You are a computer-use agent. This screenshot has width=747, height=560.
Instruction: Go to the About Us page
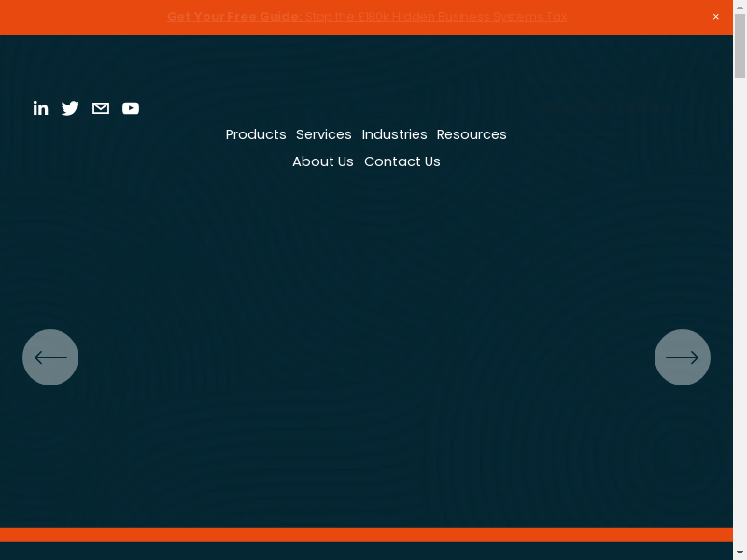click(x=323, y=161)
